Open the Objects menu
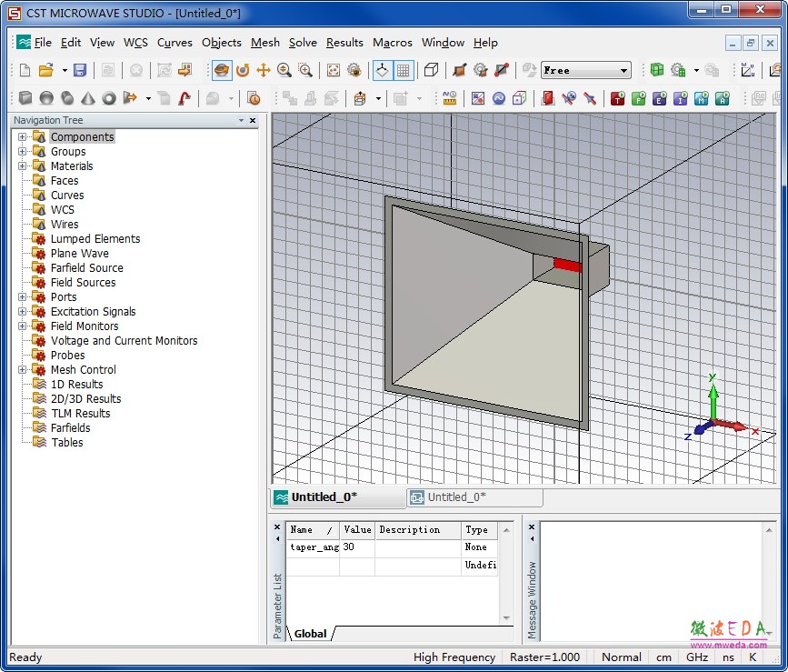This screenshot has height=672, width=788. [x=222, y=43]
